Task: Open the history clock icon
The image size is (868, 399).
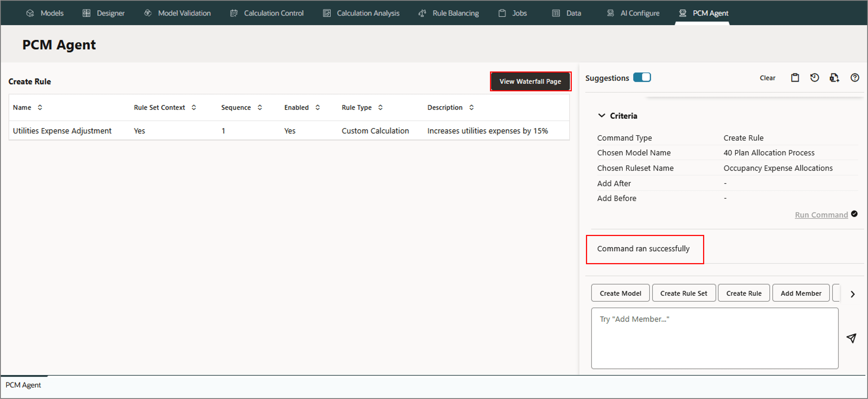Action: click(x=814, y=78)
